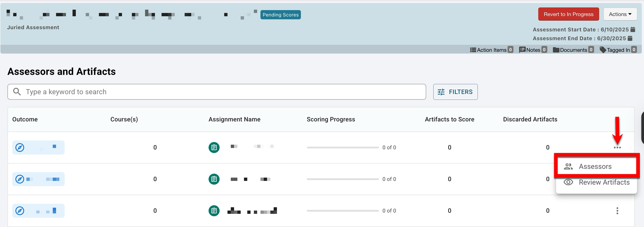Screen dimensions: 644x227
Task: Expand the Actions dropdown
Action: [620, 14]
